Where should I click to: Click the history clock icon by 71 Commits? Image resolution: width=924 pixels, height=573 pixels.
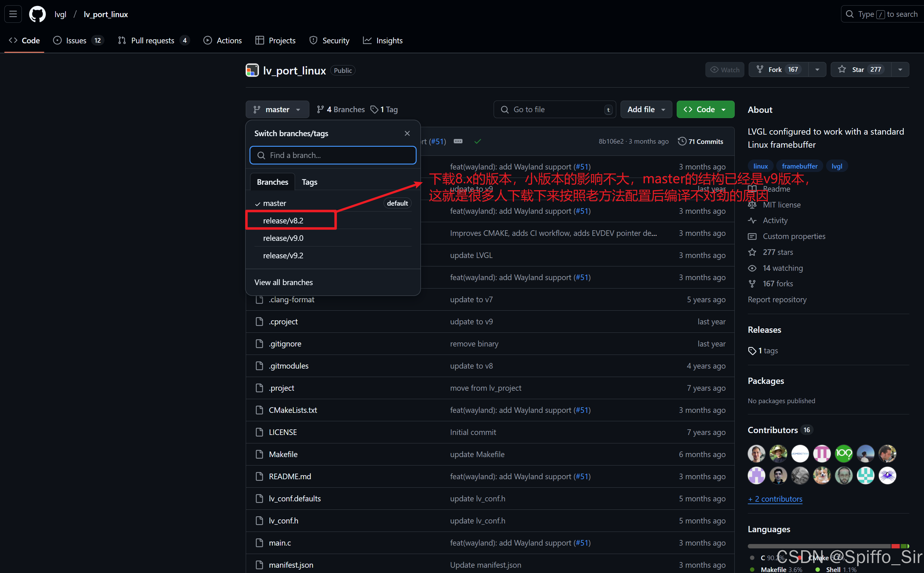click(x=682, y=141)
